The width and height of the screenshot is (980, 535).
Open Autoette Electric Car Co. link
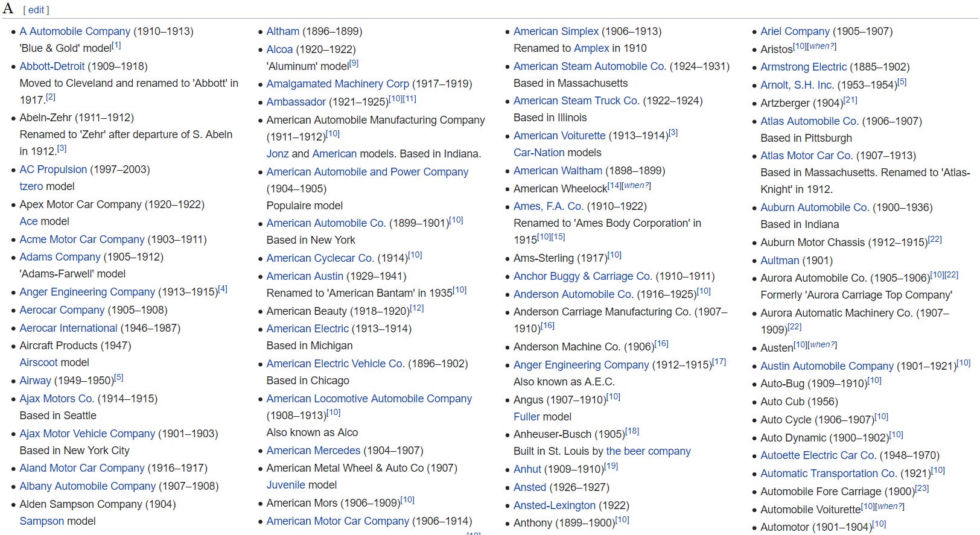[818, 455]
